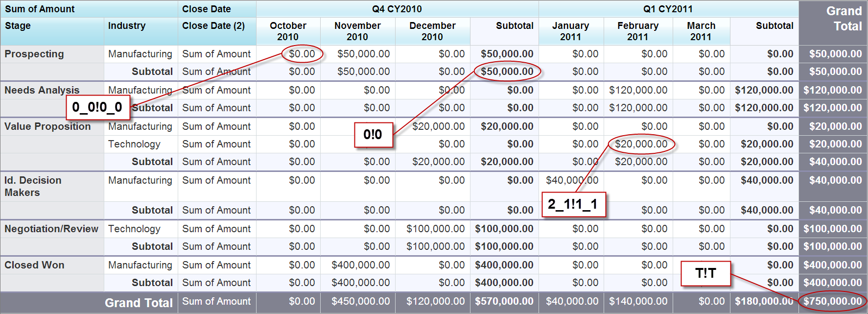
Task: Select the November 2010 column header
Action: 357,31
